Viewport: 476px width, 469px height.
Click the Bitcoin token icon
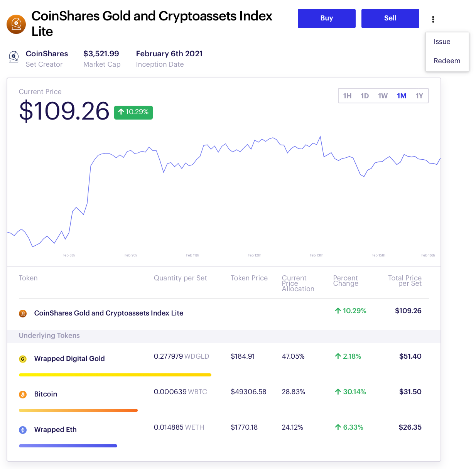[23, 394]
